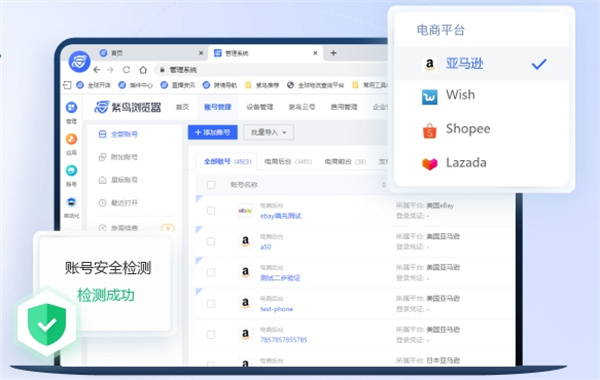
Task: Switch to the 电商后台 (3485) tab
Action: pyautogui.click(x=288, y=161)
